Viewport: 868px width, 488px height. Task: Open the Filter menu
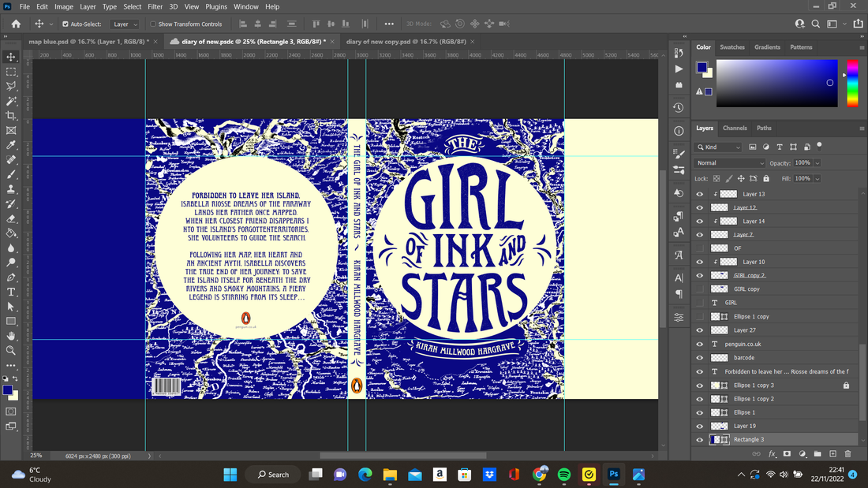155,6
